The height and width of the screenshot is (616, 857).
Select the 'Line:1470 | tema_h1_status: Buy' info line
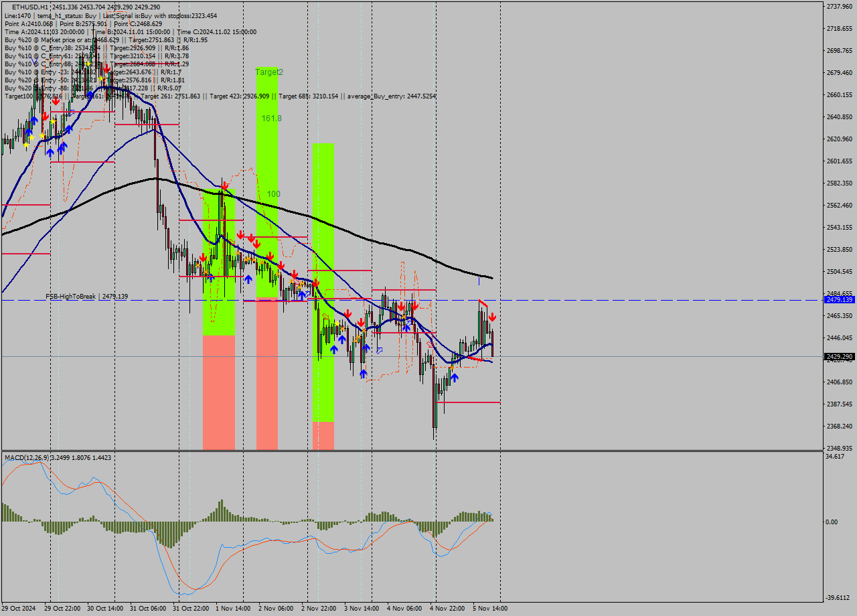click(110, 15)
